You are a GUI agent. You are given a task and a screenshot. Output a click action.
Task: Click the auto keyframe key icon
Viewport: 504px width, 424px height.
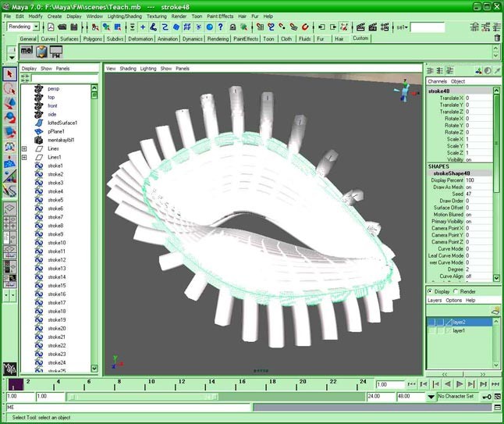coord(486,397)
